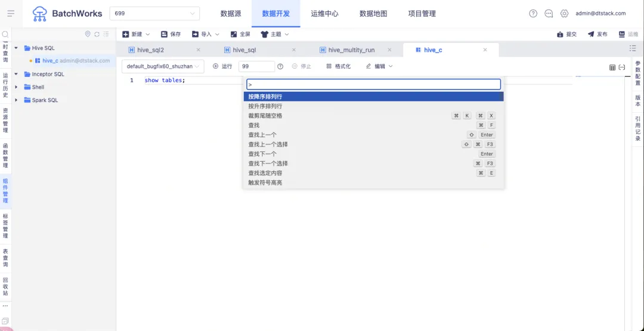Expand the Shell folder
The image size is (644, 331).
coord(16,87)
